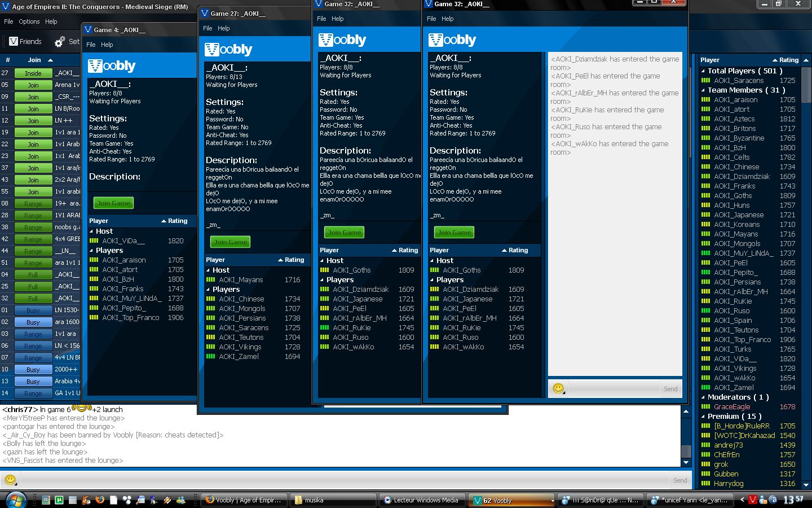Click the lounge player list scrollbar thumb

click(806, 85)
